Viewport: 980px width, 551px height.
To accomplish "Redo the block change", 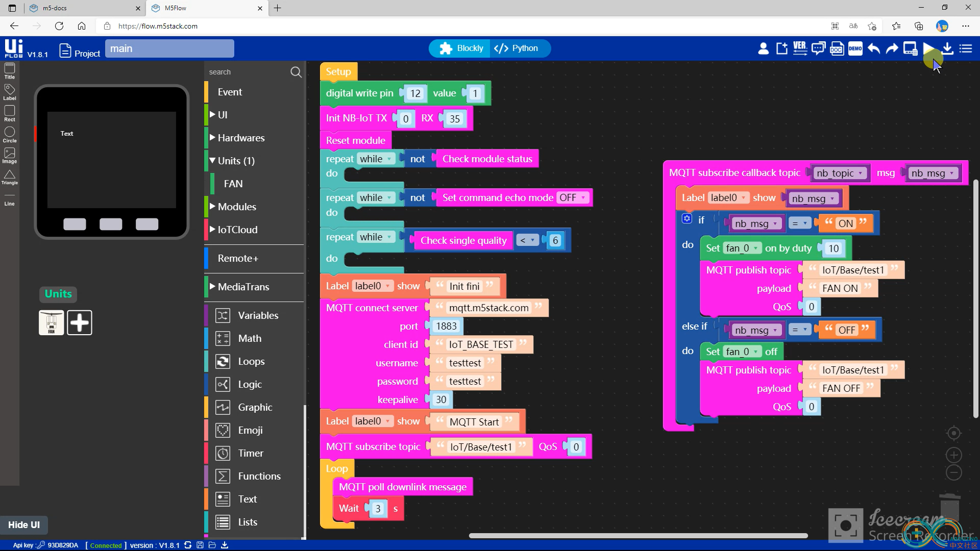I will click(892, 48).
